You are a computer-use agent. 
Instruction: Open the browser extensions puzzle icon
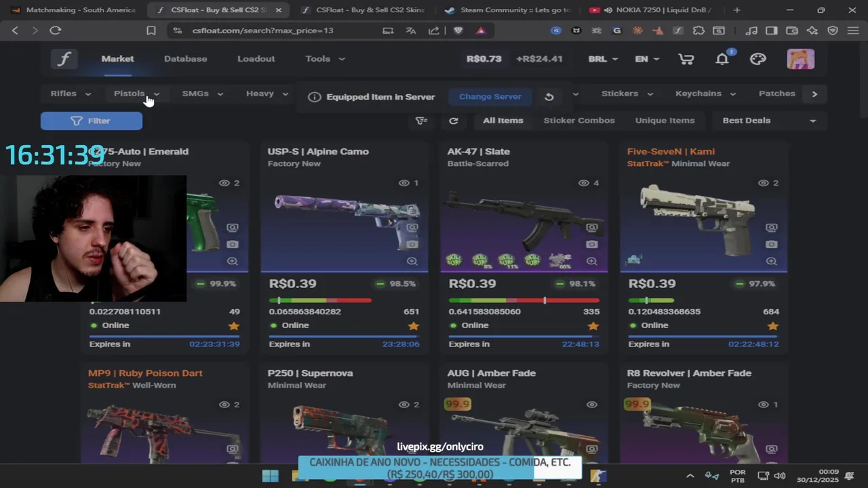(x=698, y=30)
